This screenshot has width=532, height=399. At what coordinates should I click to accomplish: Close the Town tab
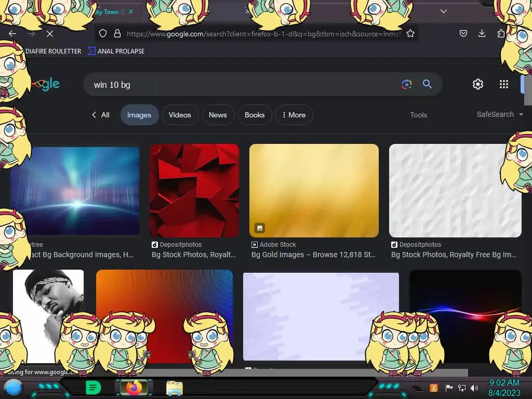click(131, 11)
